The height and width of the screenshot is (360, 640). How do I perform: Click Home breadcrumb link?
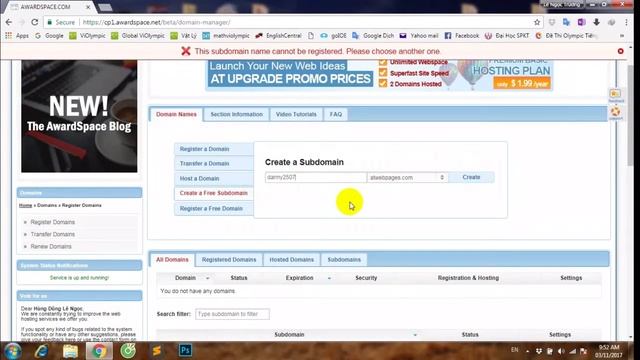point(25,205)
